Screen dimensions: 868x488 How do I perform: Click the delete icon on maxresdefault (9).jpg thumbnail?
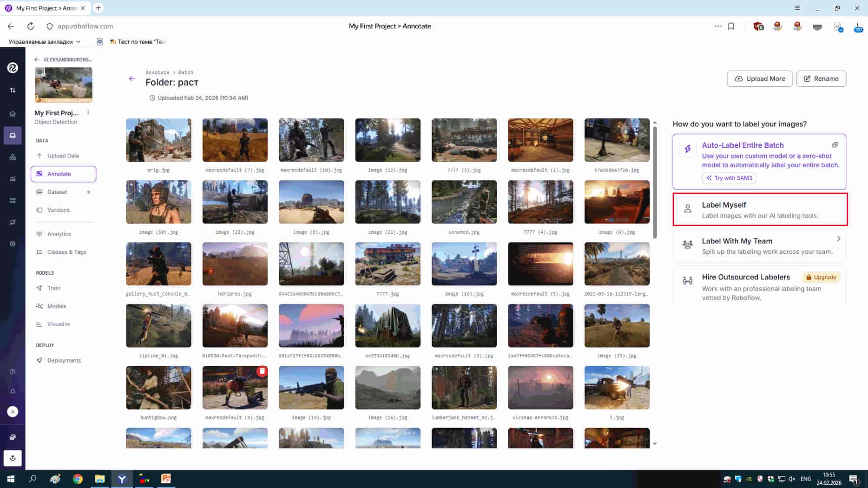pyautogui.click(x=262, y=371)
